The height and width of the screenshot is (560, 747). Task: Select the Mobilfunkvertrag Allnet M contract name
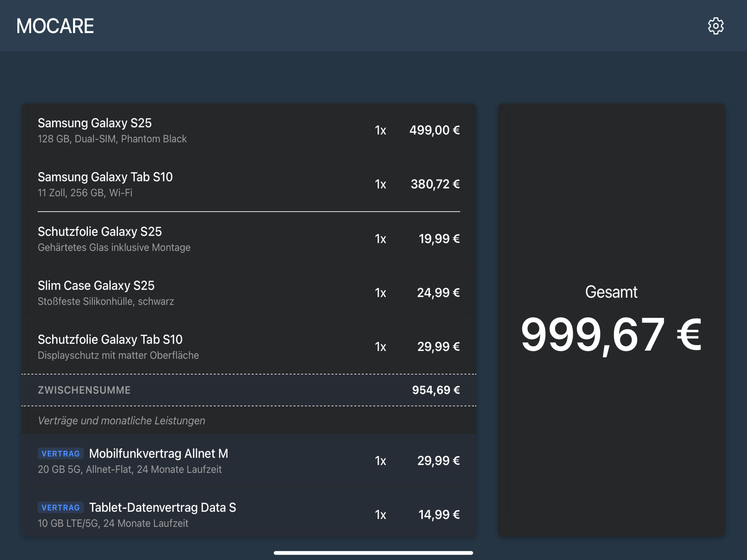(x=158, y=454)
